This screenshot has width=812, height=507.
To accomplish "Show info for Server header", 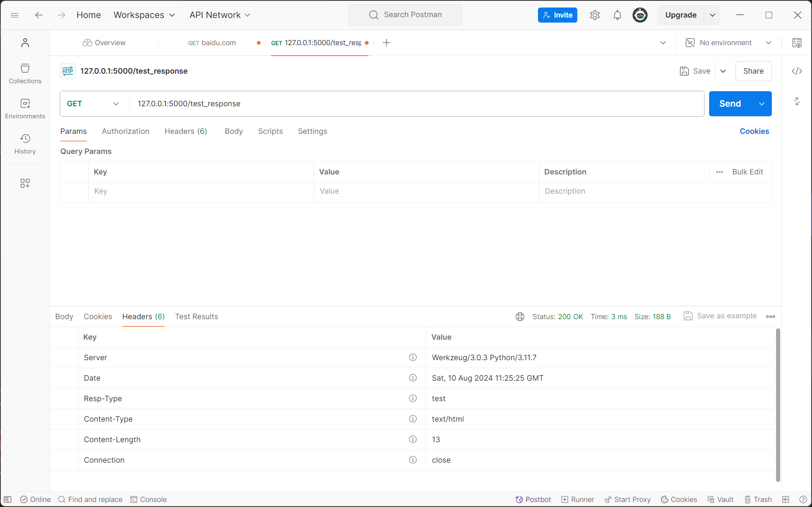I will coord(413,357).
